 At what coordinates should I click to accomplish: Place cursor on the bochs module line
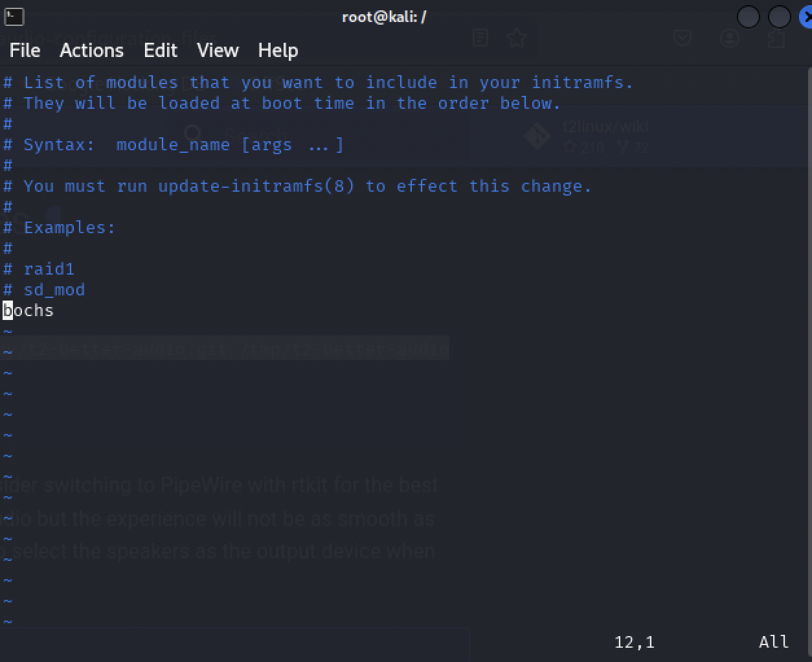[29, 311]
